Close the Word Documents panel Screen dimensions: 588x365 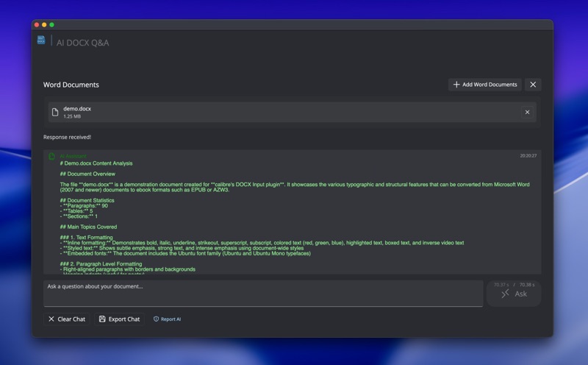pos(533,85)
